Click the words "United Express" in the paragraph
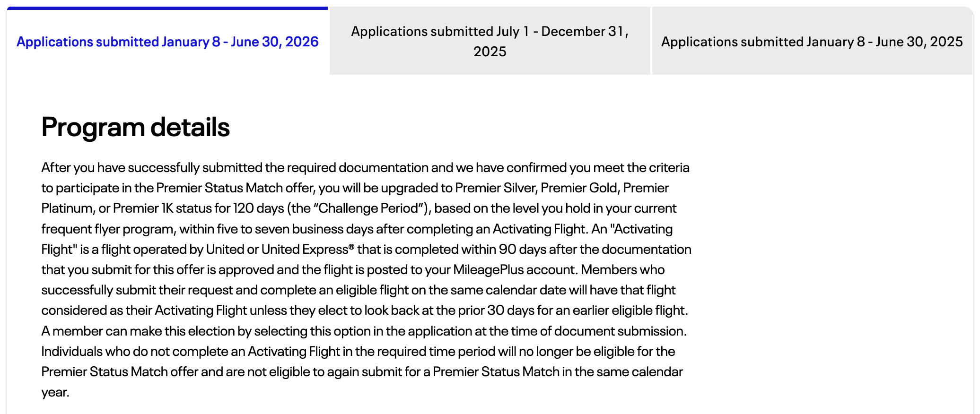The height and width of the screenshot is (414, 980). (305, 249)
